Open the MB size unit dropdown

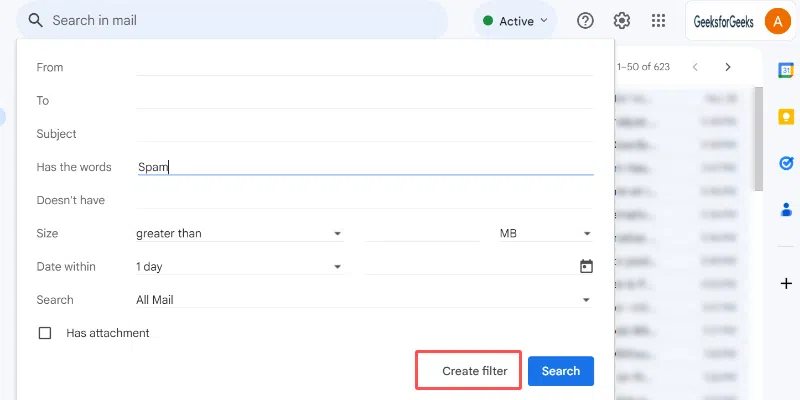point(545,234)
